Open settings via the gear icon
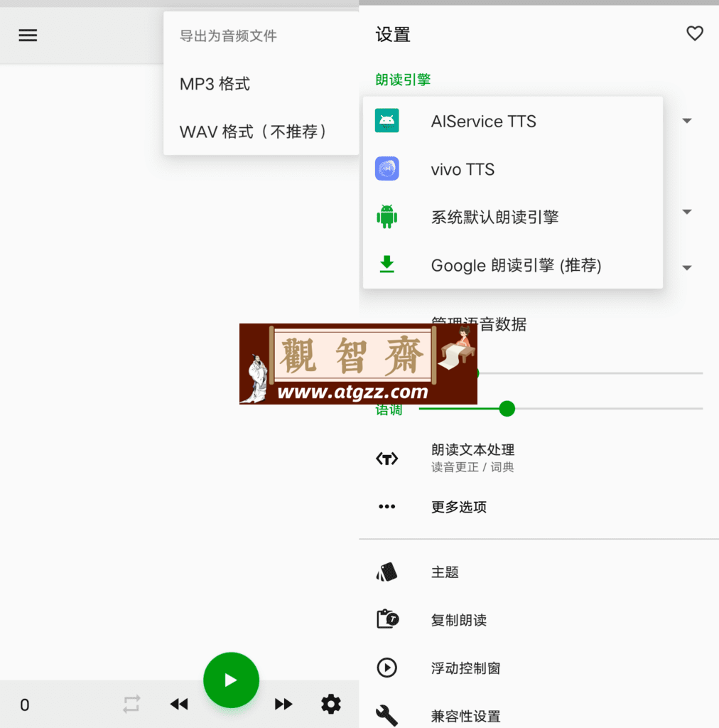Screen dimensions: 719x728 [331, 705]
